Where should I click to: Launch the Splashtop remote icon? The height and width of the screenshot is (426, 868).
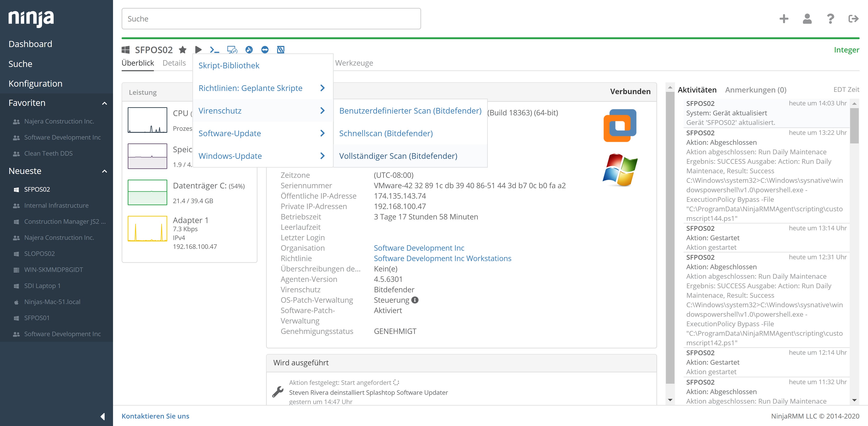click(249, 50)
